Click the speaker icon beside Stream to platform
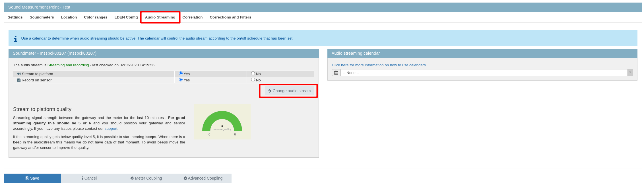Screen dimensions: 644x185 click(x=19, y=74)
